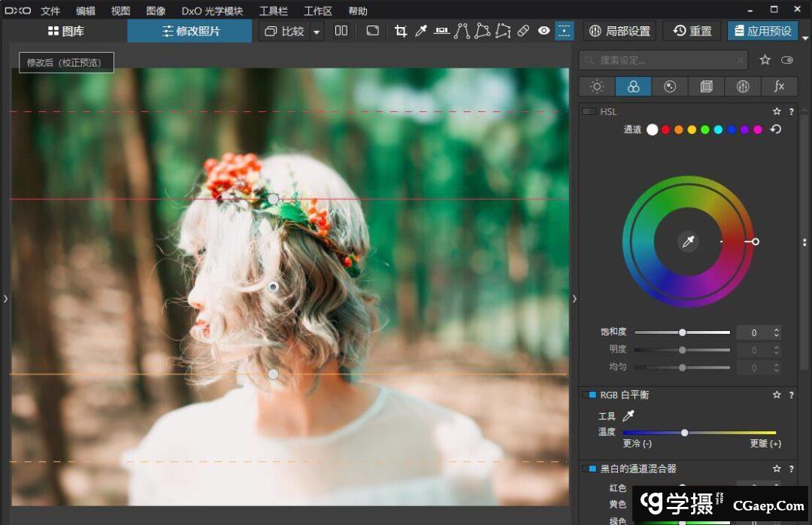Click the side-by-side split view icon
The width and height of the screenshot is (812, 525).
341,31
